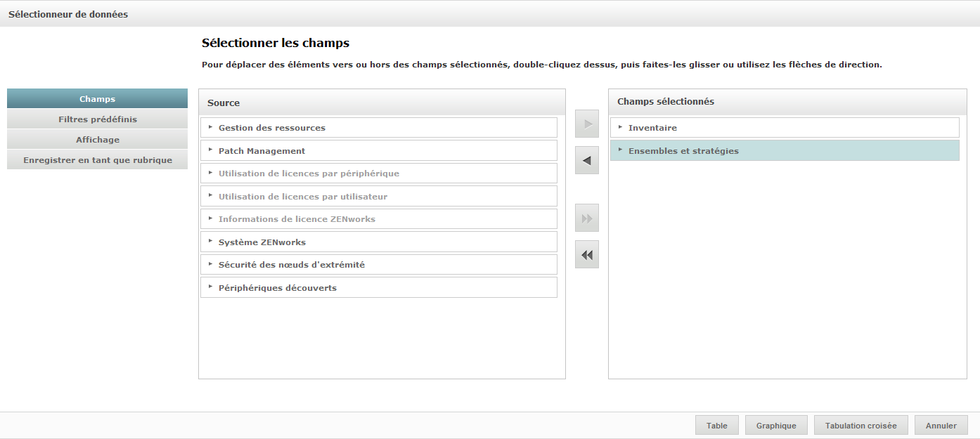
Task: Click the Table button
Action: click(x=717, y=426)
